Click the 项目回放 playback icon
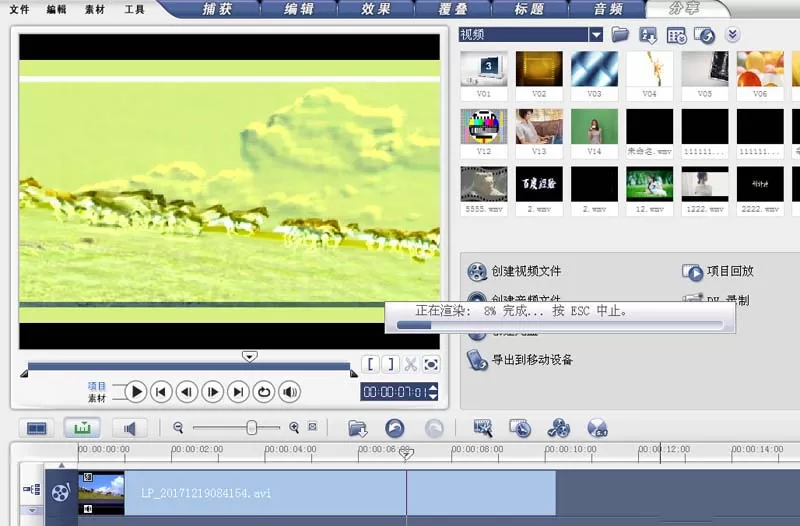Viewport: 800px width, 526px height. (692, 272)
